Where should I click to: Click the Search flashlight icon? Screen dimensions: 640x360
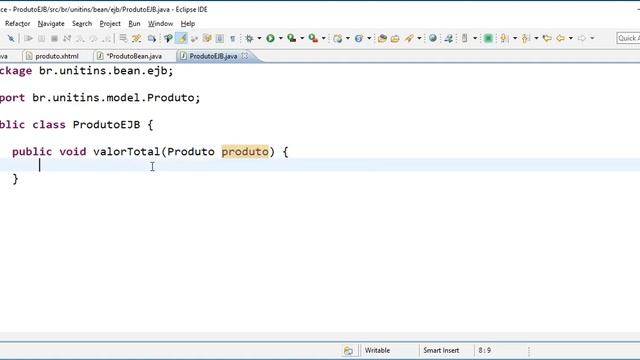(409, 38)
